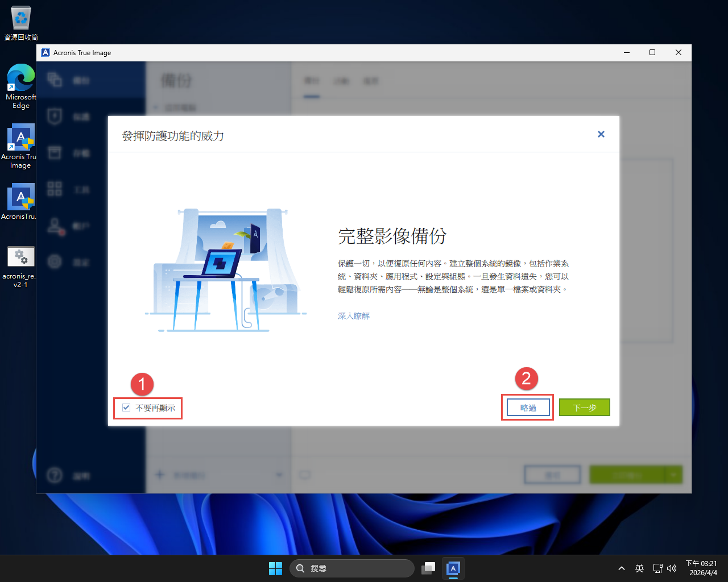The width and height of the screenshot is (728, 582).
Task: Select the tools grid icon in Acronis sidebar
Action: click(x=55, y=189)
